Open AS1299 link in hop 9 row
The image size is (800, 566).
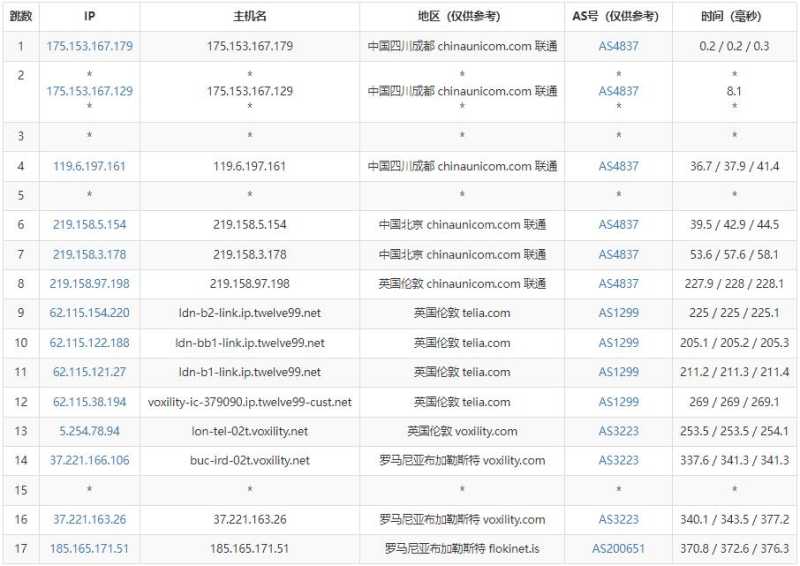[618, 313]
